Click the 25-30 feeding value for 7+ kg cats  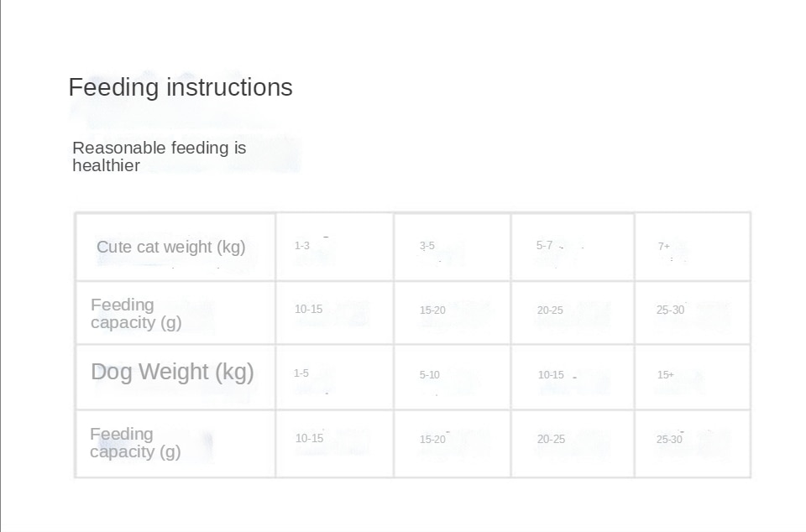click(671, 310)
